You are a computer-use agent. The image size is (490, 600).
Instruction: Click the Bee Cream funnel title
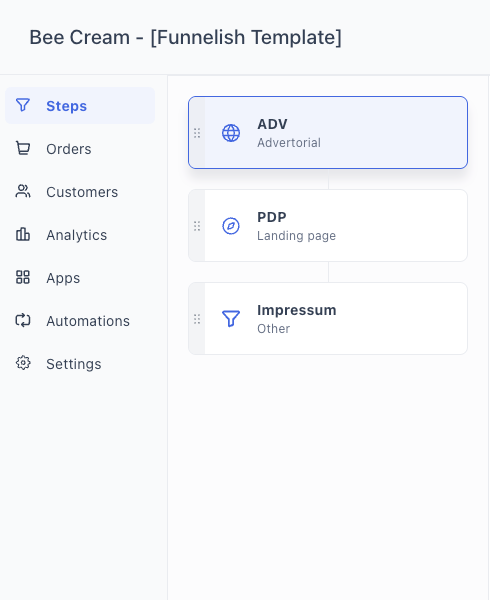coord(186,38)
